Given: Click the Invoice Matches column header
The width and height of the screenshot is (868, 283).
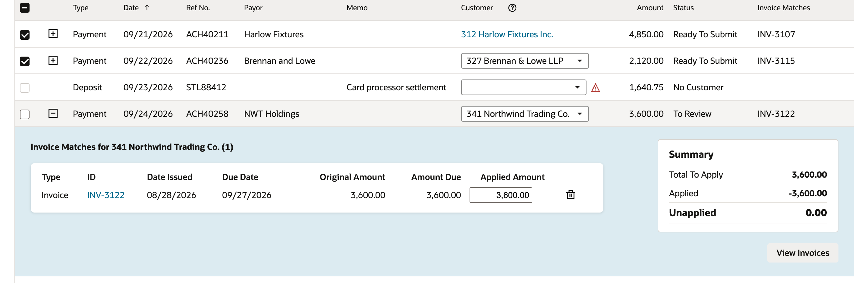Looking at the screenshot, I should pyautogui.click(x=783, y=8).
